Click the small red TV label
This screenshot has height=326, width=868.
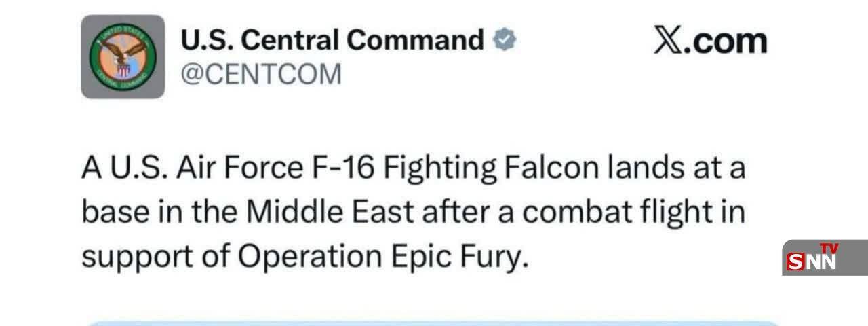[829, 248]
